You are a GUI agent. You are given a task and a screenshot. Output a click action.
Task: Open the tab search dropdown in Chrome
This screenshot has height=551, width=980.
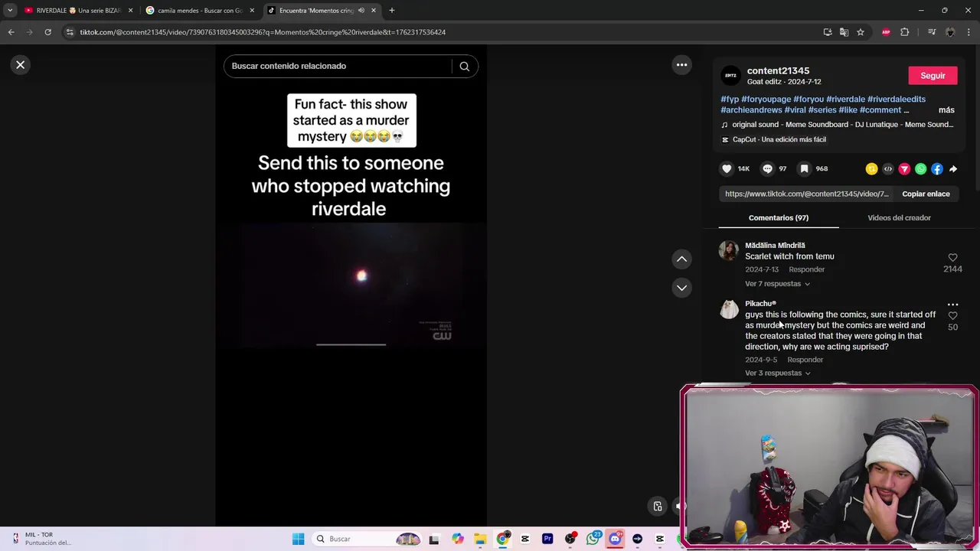10,11
